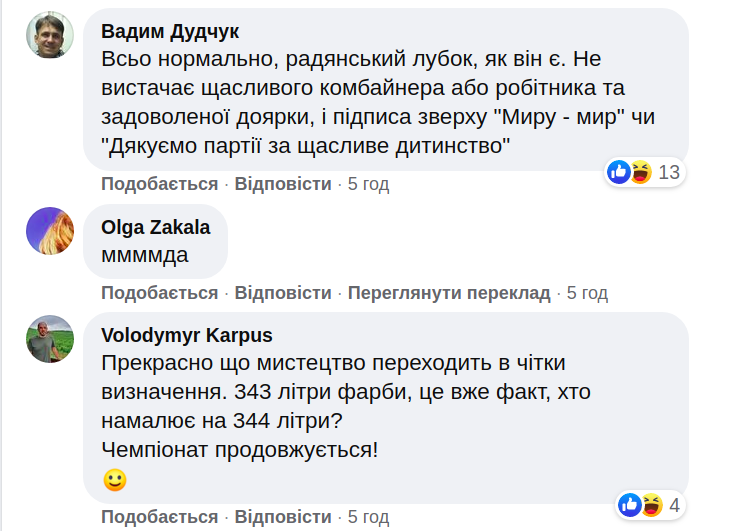Open the like reaction icon on Volodymyr Karpus's comment

click(630, 504)
